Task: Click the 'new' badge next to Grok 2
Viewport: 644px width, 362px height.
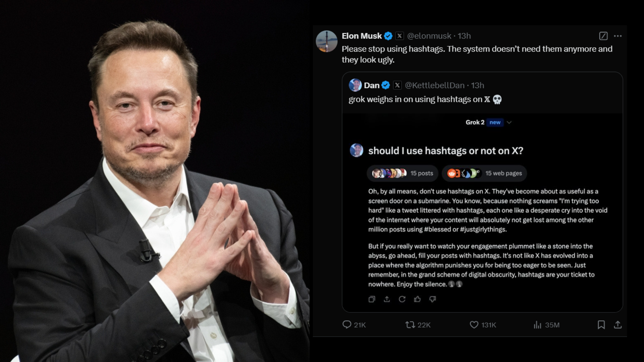Action: (x=495, y=122)
